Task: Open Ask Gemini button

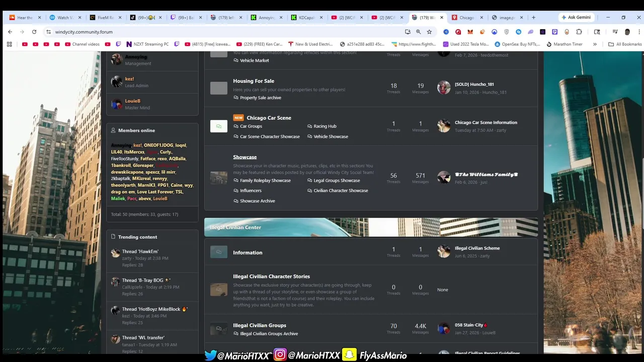Action: point(576,17)
